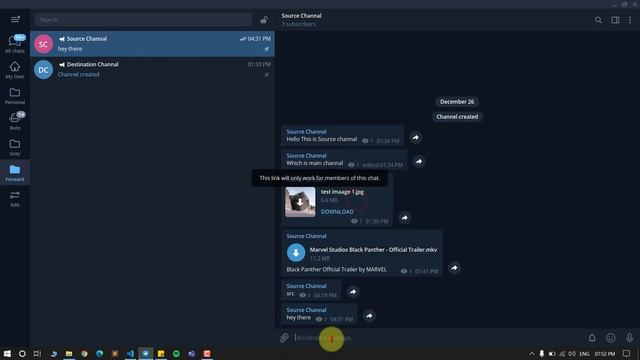Click the December 26 date badge
Image resolution: width=640 pixels, height=360 pixels.
(x=457, y=102)
